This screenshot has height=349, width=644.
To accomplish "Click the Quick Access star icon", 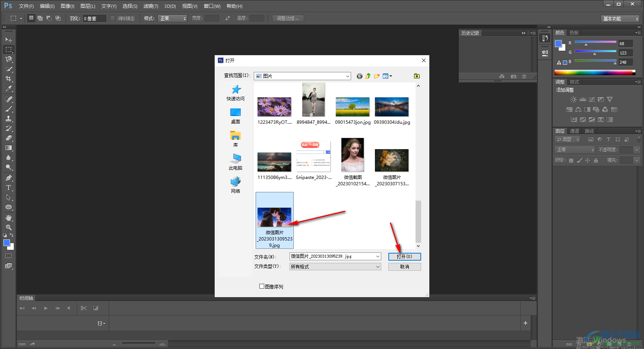I will 236,89.
